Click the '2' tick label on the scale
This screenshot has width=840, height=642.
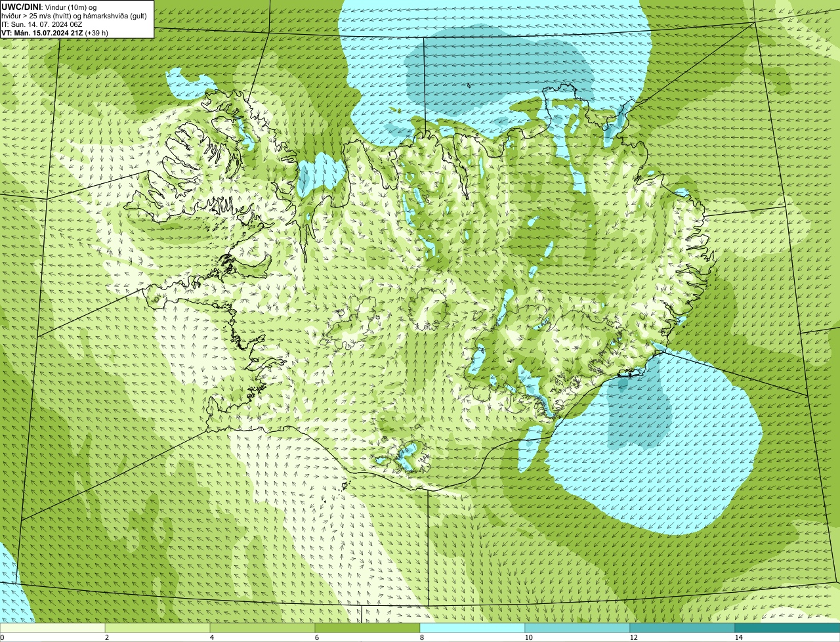pos(106,637)
